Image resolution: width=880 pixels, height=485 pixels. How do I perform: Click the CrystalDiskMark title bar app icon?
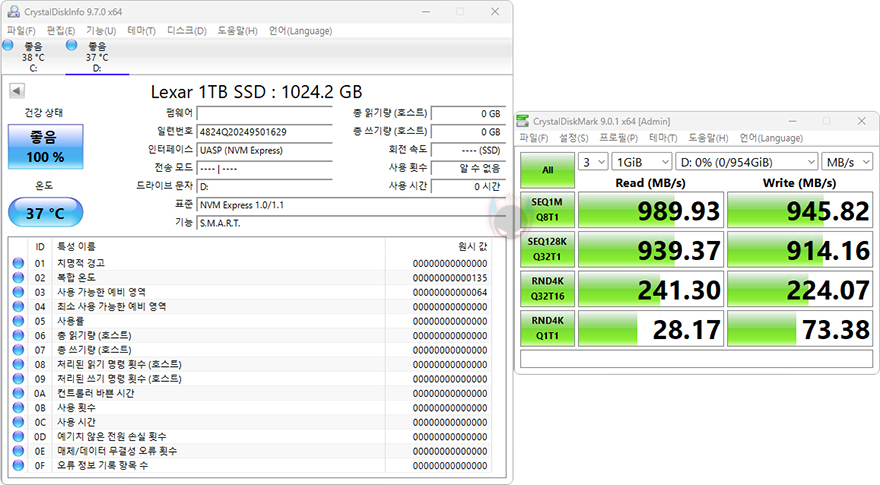[522, 121]
